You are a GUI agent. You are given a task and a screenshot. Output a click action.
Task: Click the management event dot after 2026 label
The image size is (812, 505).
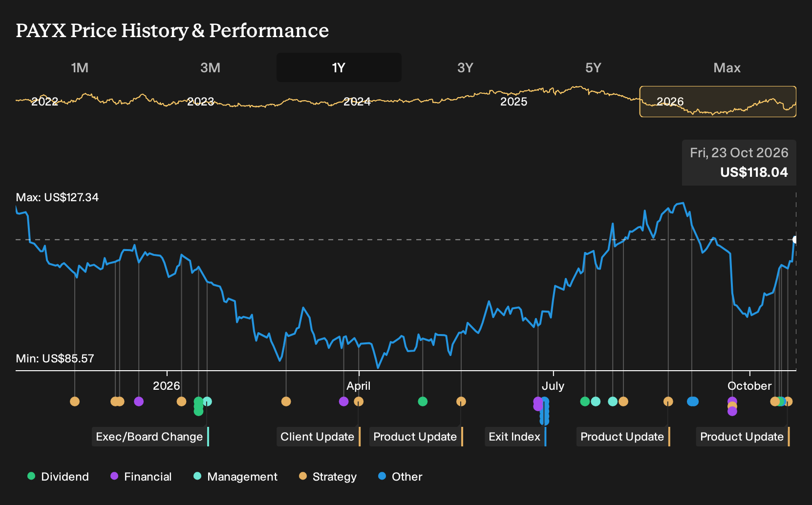[207, 401]
